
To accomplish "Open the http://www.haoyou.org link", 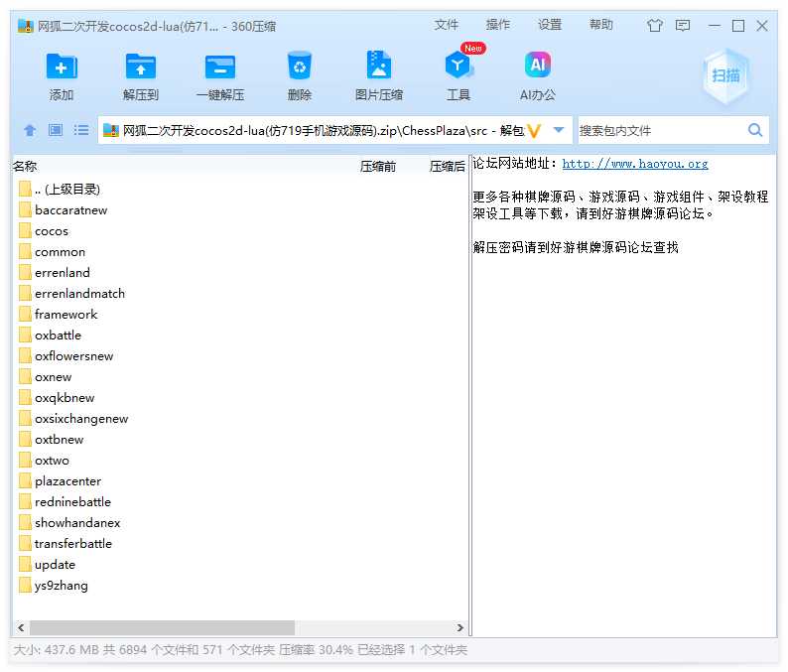I will [635, 164].
